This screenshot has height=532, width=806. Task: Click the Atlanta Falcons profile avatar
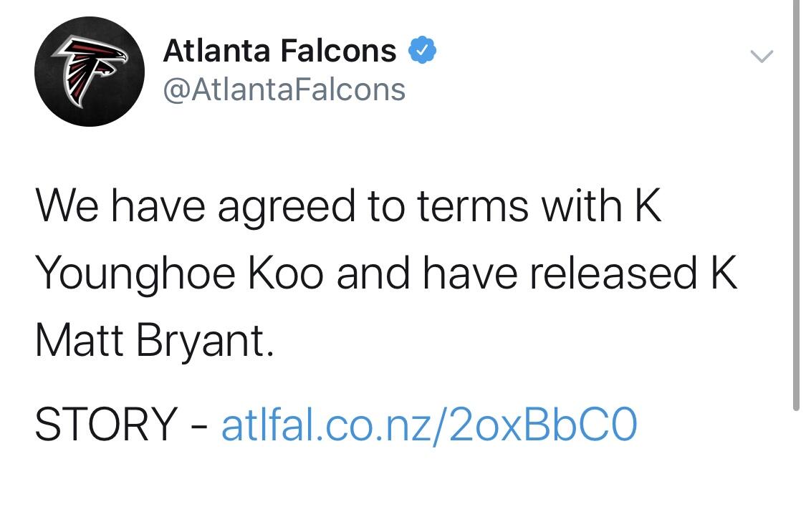click(x=89, y=72)
